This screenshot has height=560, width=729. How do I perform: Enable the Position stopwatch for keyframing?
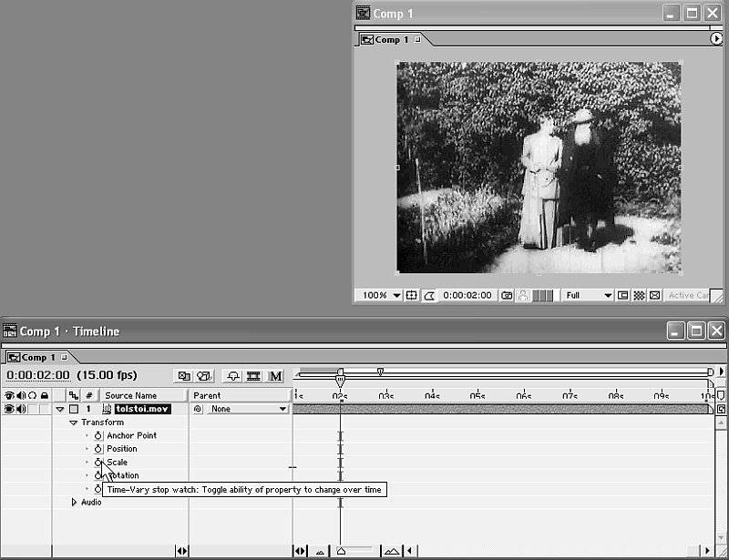point(98,449)
